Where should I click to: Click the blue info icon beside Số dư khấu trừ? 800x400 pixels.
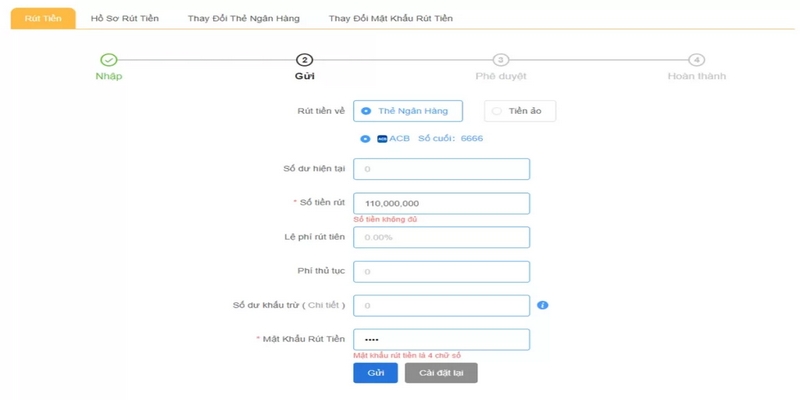tap(543, 305)
